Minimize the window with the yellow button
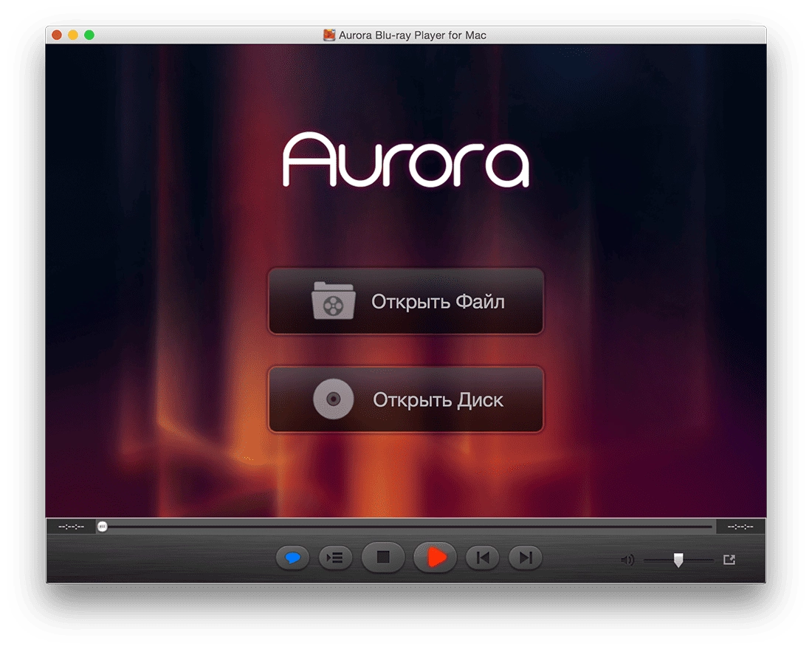The width and height of the screenshot is (812, 649). (73, 35)
